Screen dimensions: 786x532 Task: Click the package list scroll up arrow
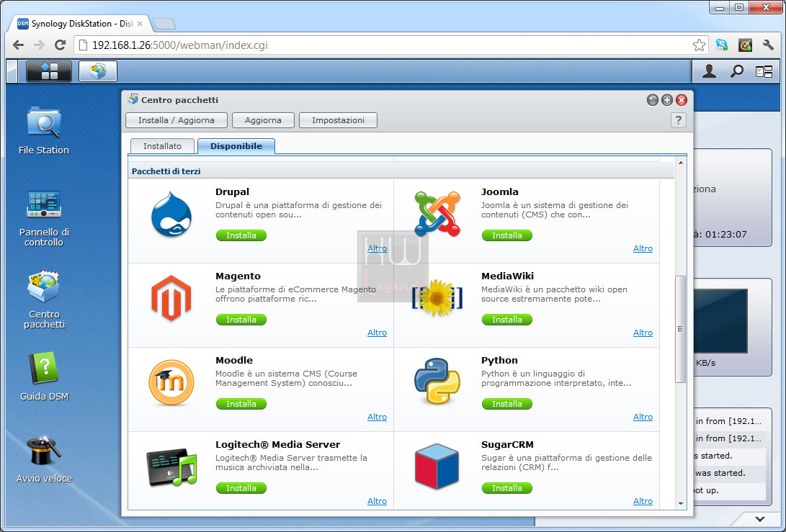(680, 163)
